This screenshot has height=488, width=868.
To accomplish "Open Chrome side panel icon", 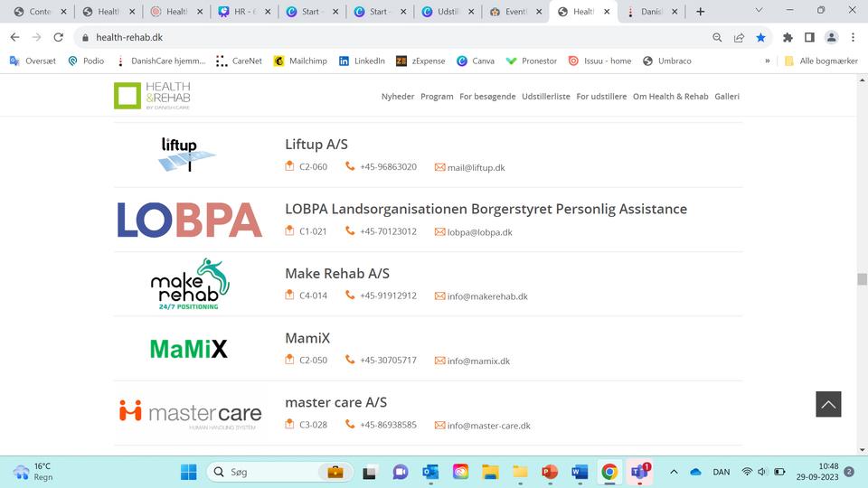I will (x=809, y=37).
